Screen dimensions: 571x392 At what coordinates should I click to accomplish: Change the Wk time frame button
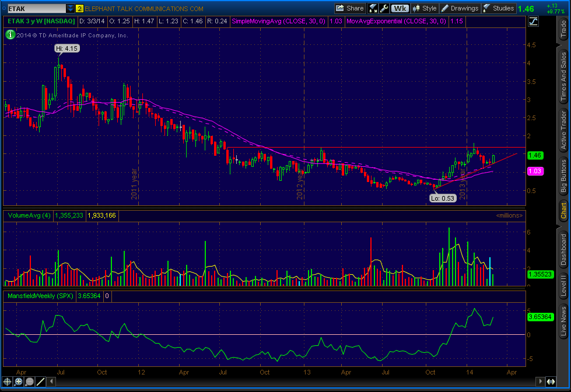pyautogui.click(x=400, y=8)
